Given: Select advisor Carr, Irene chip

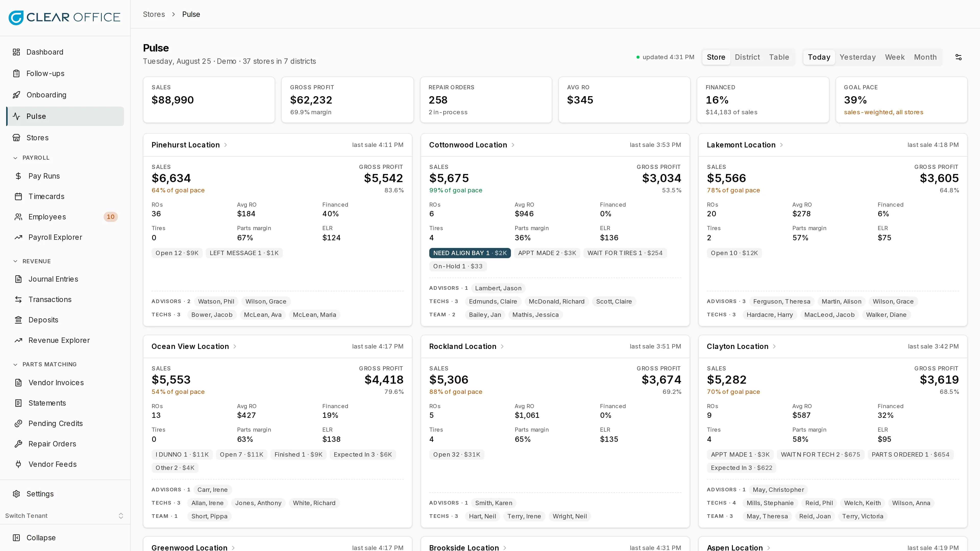Looking at the screenshot, I should pyautogui.click(x=212, y=490).
